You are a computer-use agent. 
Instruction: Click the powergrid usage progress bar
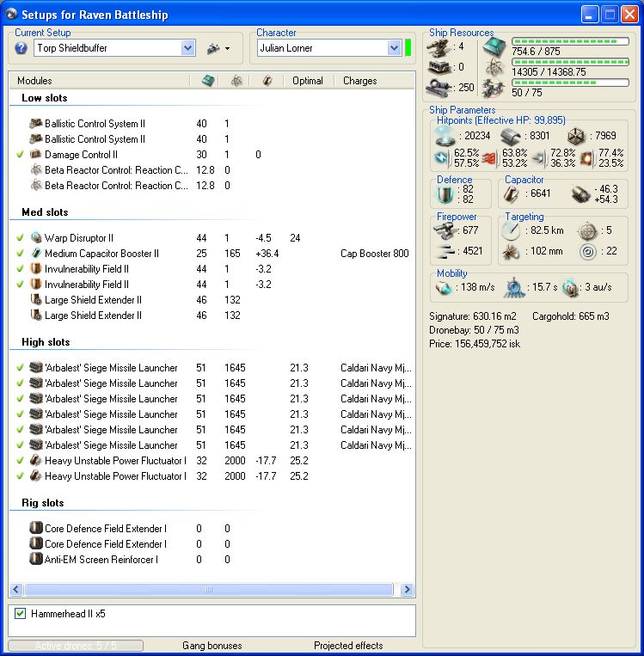click(570, 62)
